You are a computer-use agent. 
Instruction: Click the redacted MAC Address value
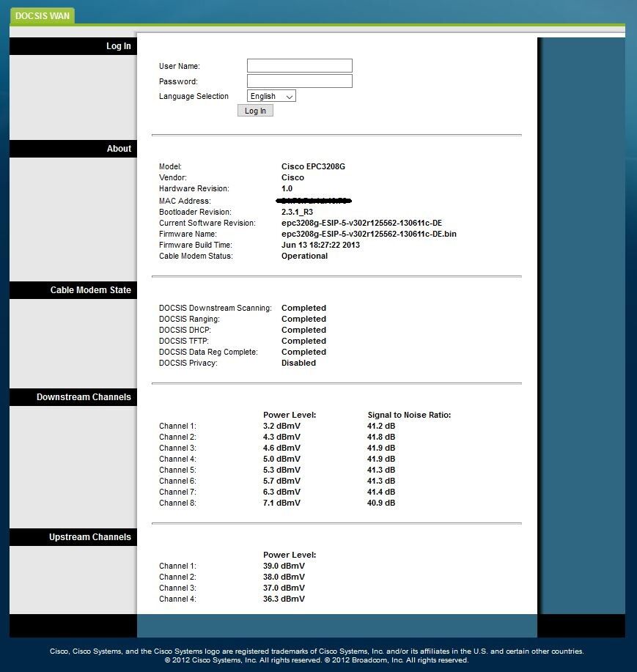coord(314,201)
